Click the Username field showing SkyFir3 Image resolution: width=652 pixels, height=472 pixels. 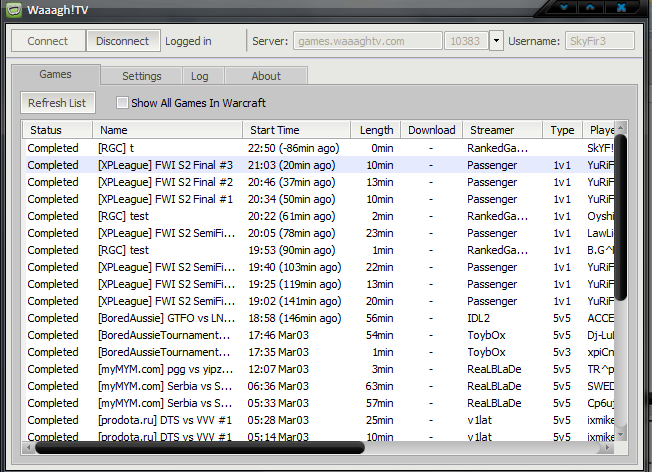point(600,41)
